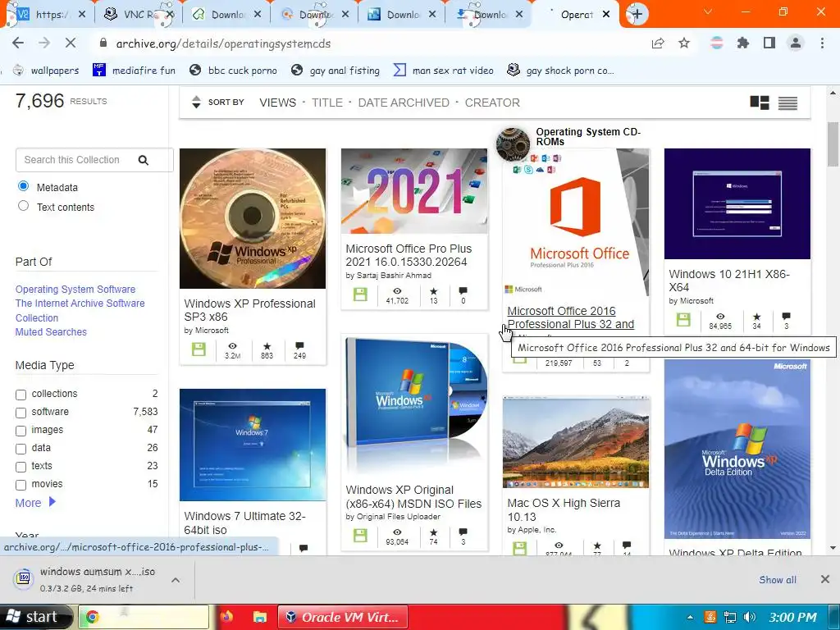840x630 pixels.
Task: Sort results by Creator
Action: click(x=492, y=103)
